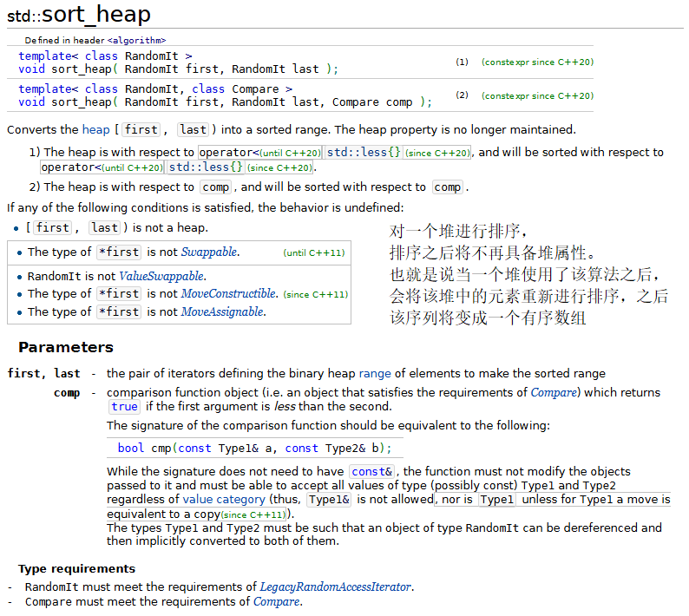Open the <algorithm> header link
The height and width of the screenshot is (616, 689).
point(136,41)
